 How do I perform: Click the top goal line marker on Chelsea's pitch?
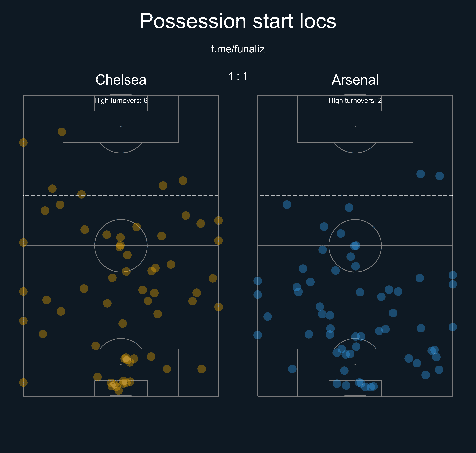[x=121, y=95]
